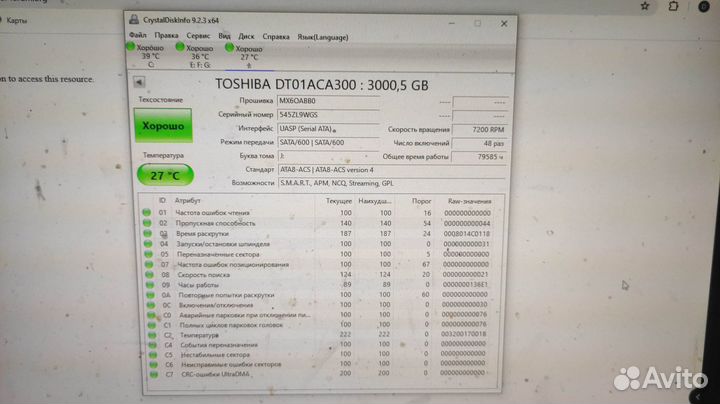Image resolution: width=720 pixels, height=404 pixels.
Task: Select the Частота ошибок позиционирования attribute text
Action: (x=233, y=264)
